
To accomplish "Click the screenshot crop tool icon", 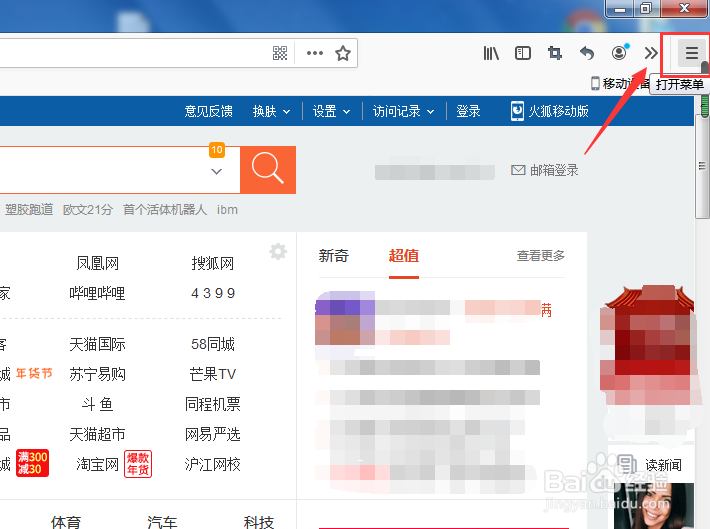I will (x=555, y=53).
